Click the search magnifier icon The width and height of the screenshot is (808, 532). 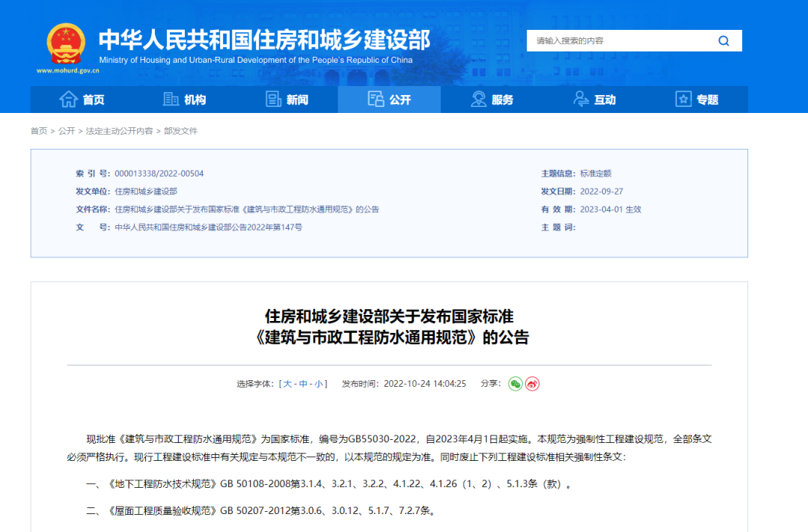click(x=723, y=41)
